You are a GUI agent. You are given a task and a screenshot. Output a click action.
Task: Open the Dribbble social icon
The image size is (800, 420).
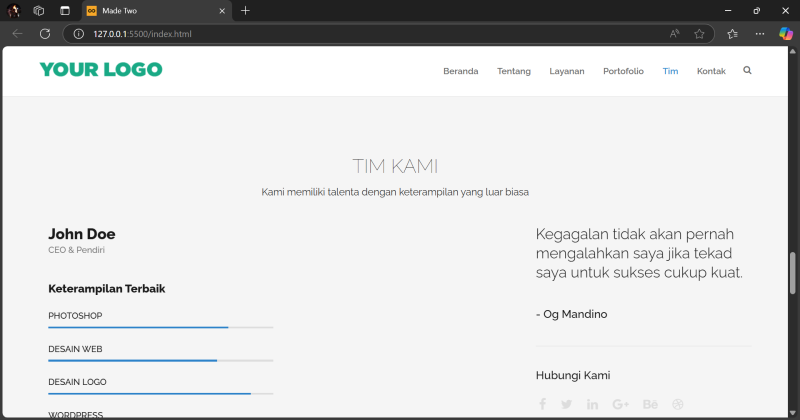click(x=678, y=404)
